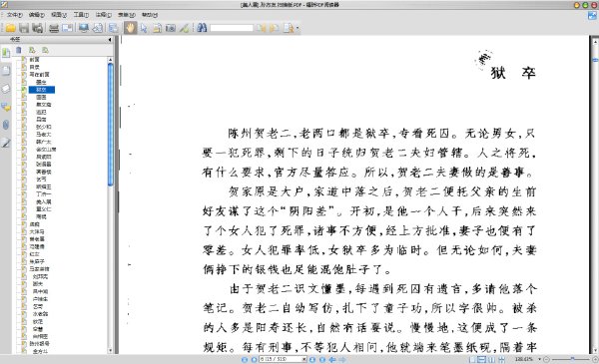Go to the first page
Screen dimensions: 599x364
click(245, 359)
